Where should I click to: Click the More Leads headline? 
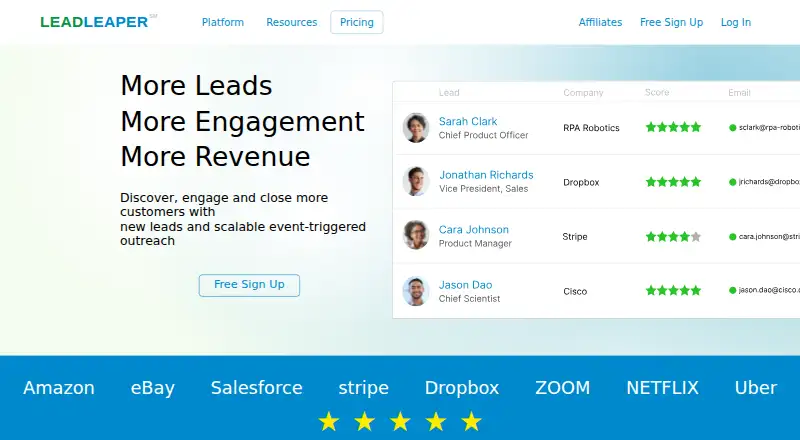pos(196,85)
